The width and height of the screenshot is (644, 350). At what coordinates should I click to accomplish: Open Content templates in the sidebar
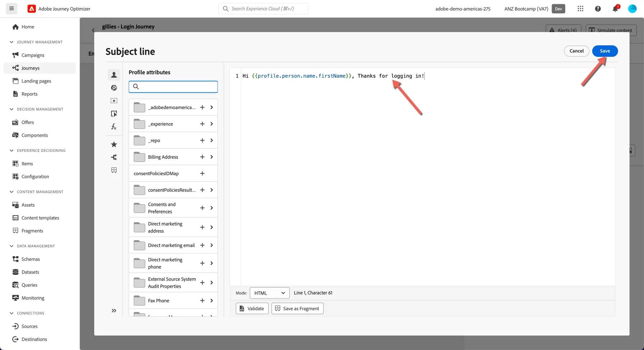(40, 218)
